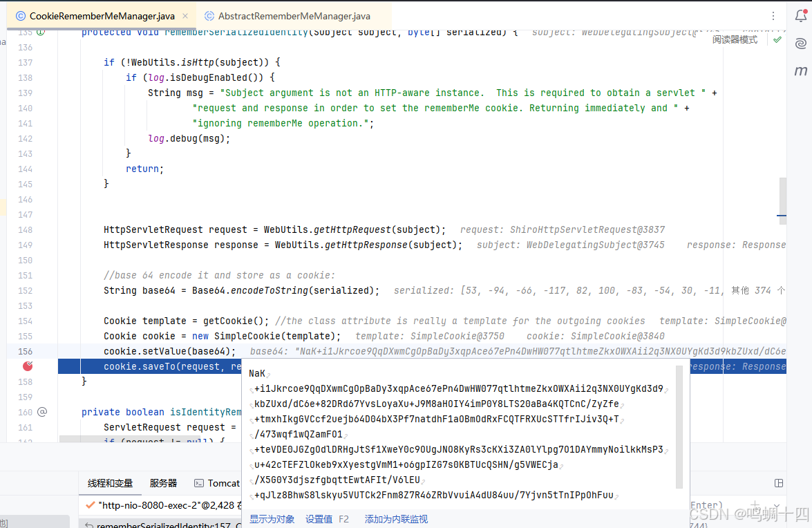Open the notifications bell panel
812x528 pixels.
(801, 15)
